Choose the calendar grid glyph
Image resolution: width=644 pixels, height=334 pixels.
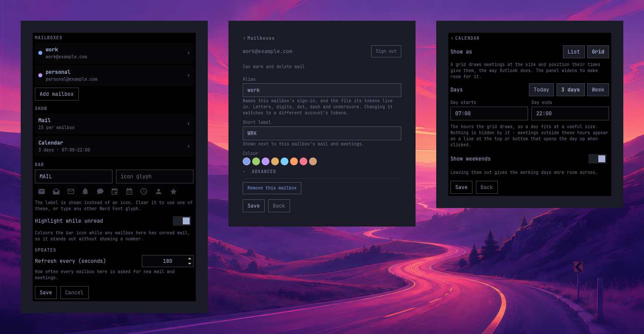pos(129,192)
